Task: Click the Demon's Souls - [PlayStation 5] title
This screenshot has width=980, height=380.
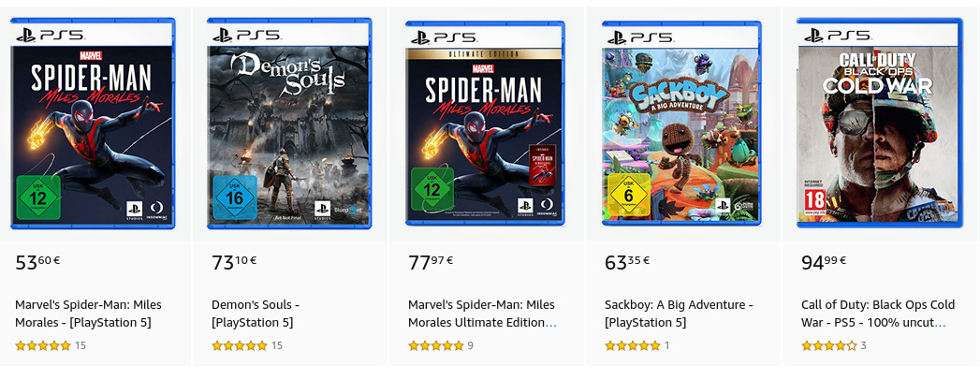Action: pyautogui.click(x=256, y=314)
